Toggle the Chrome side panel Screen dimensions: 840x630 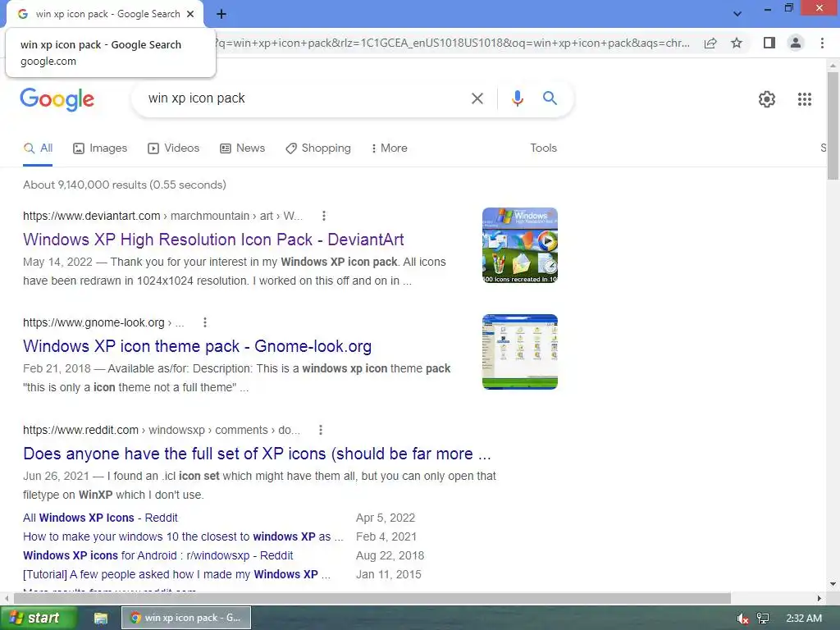coord(769,43)
